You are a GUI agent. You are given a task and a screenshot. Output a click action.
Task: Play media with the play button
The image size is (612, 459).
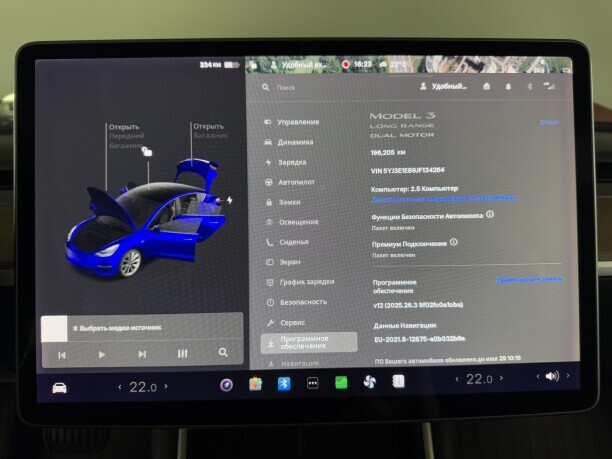pos(101,354)
